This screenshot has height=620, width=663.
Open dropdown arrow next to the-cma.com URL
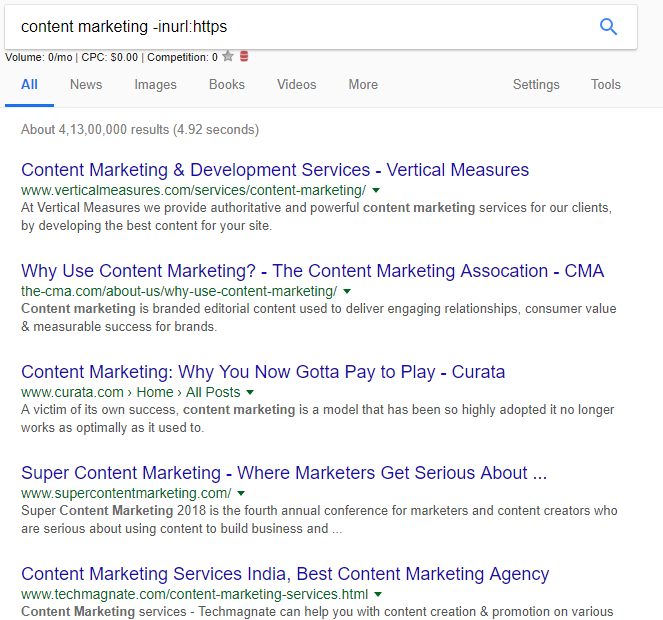[347, 291]
